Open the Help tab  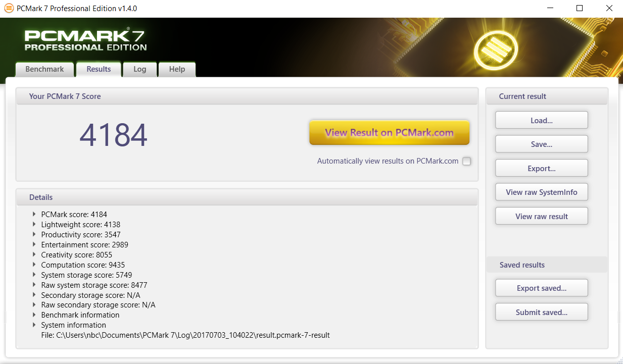tap(177, 69)
